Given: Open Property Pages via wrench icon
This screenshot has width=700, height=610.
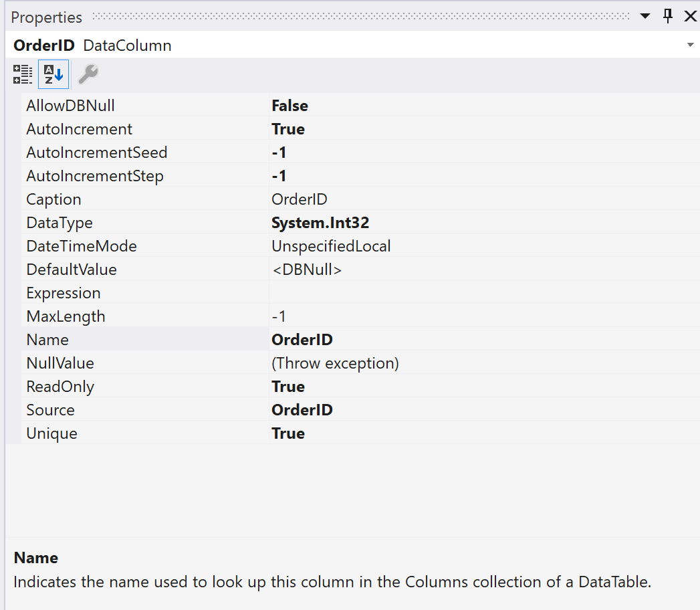Looking at the screenshot, I should pyautogui.click(x=86, y=74).
